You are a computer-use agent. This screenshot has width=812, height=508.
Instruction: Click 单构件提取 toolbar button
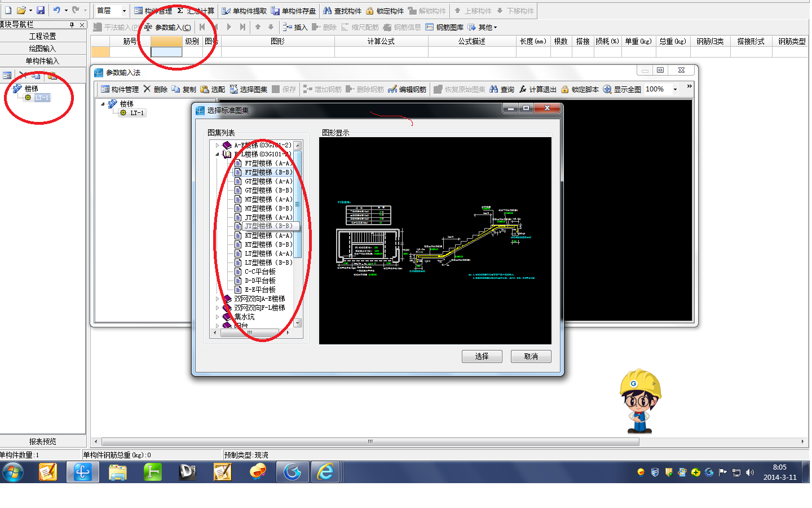pos(244,11)
